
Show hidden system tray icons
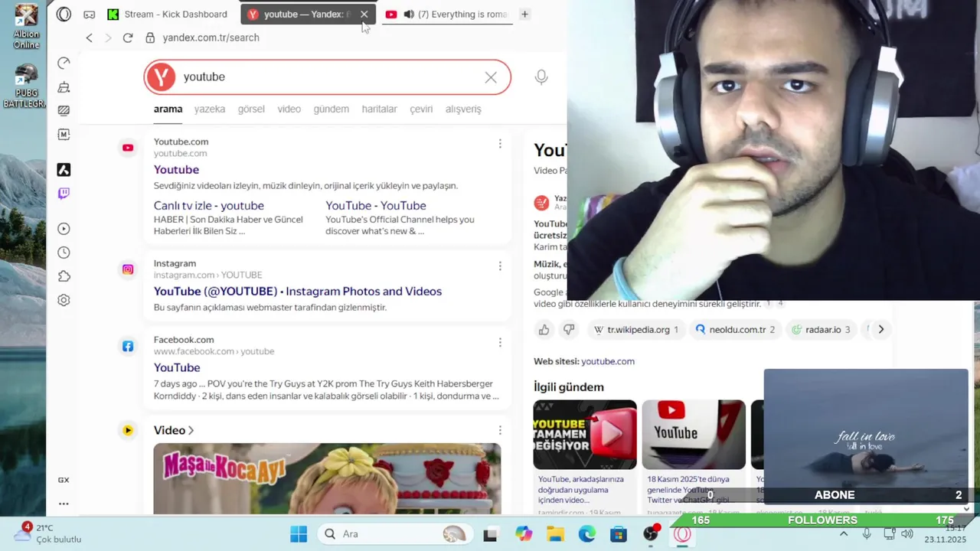(x=844, y=533)
